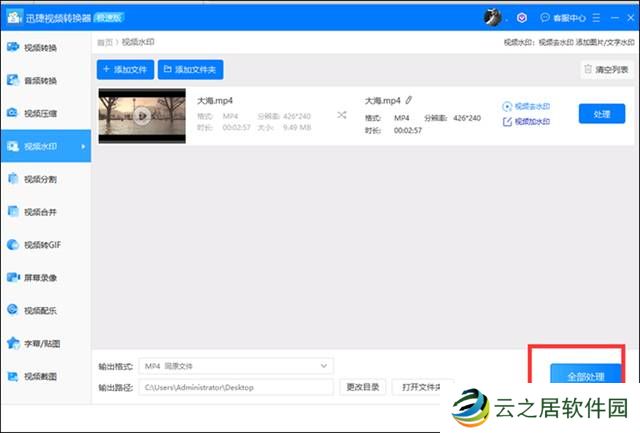The image size is (640, 433).
Task: Expand the 视频水印 sidebar arrow
Action: [84, 147]
